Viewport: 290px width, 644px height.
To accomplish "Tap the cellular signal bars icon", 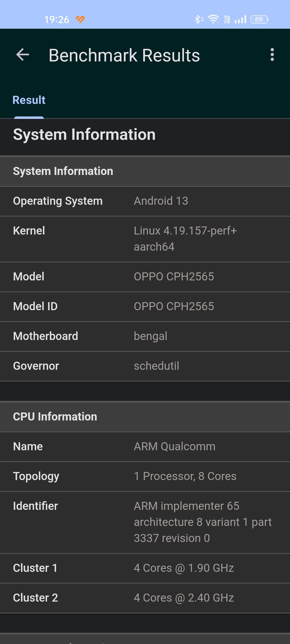I will [240, 19].
